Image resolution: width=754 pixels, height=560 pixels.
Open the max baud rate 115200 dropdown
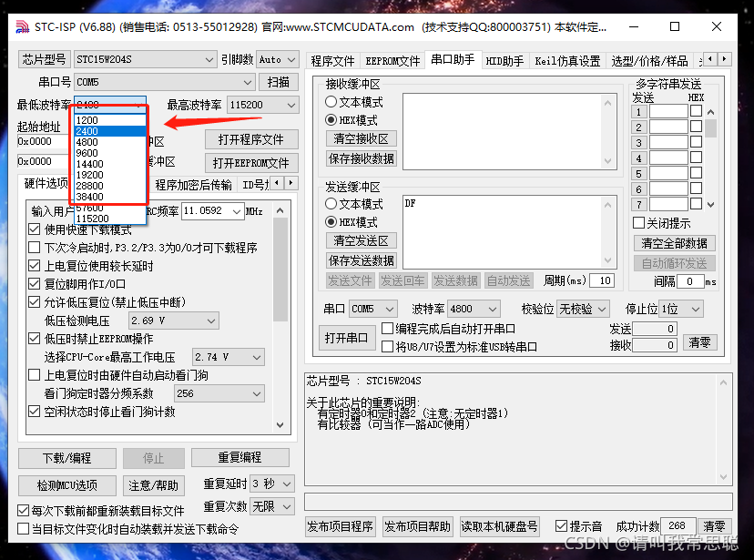pos(262,105)
